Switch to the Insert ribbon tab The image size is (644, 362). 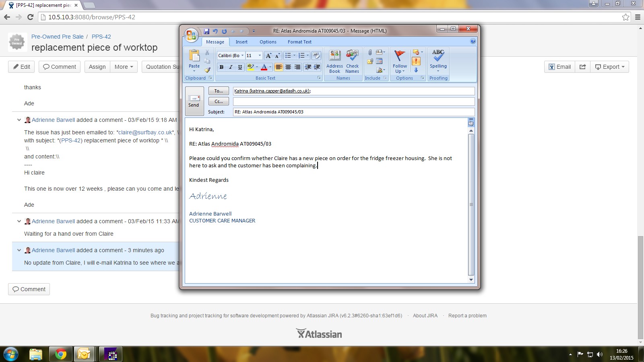click(242, 42)
